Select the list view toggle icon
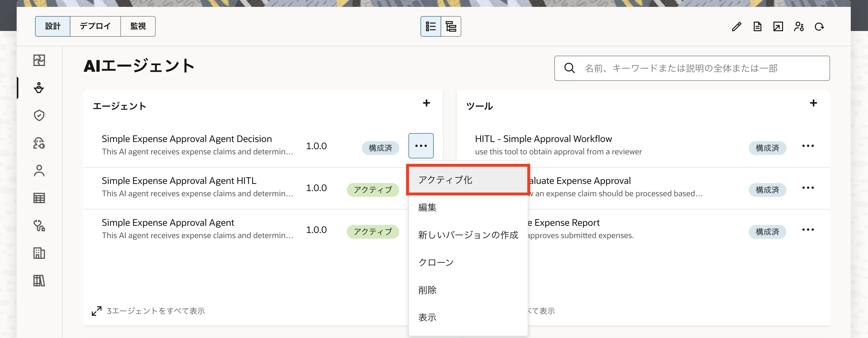 (431, 26)
